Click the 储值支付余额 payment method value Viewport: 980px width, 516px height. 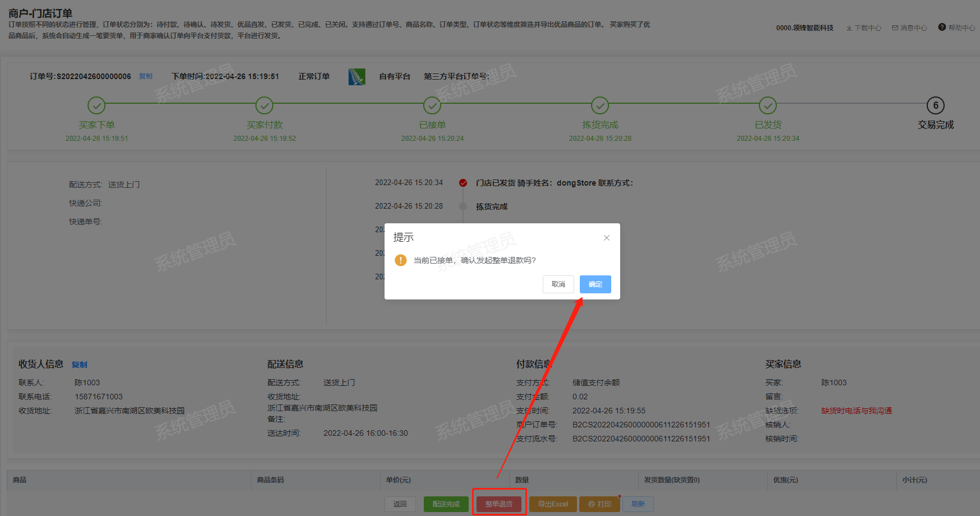pos(596,383)
